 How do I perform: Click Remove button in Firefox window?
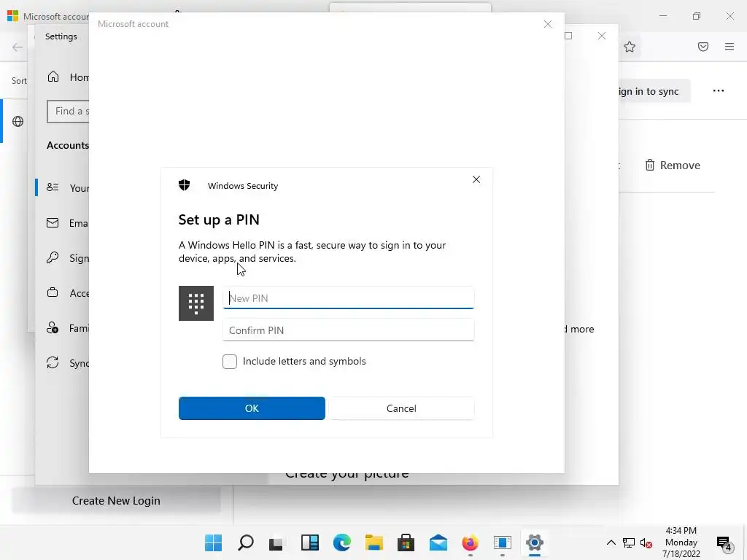(x=673, y=166)
